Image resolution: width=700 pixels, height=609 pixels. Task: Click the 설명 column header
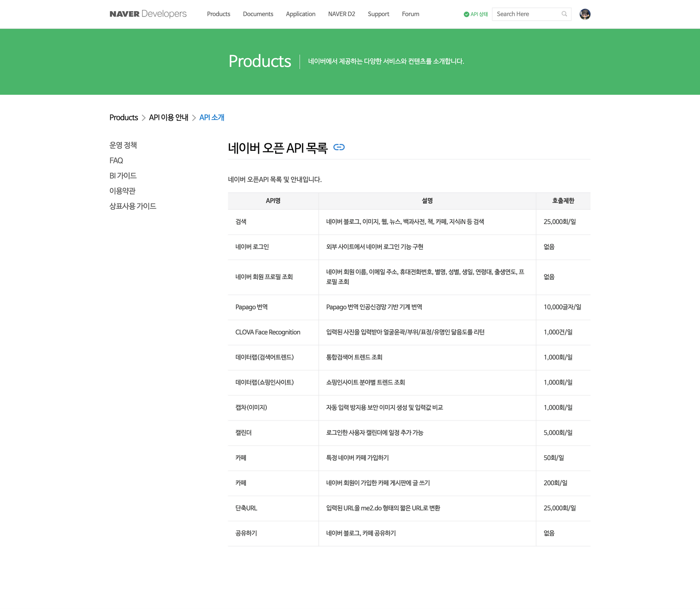point(427,201)
